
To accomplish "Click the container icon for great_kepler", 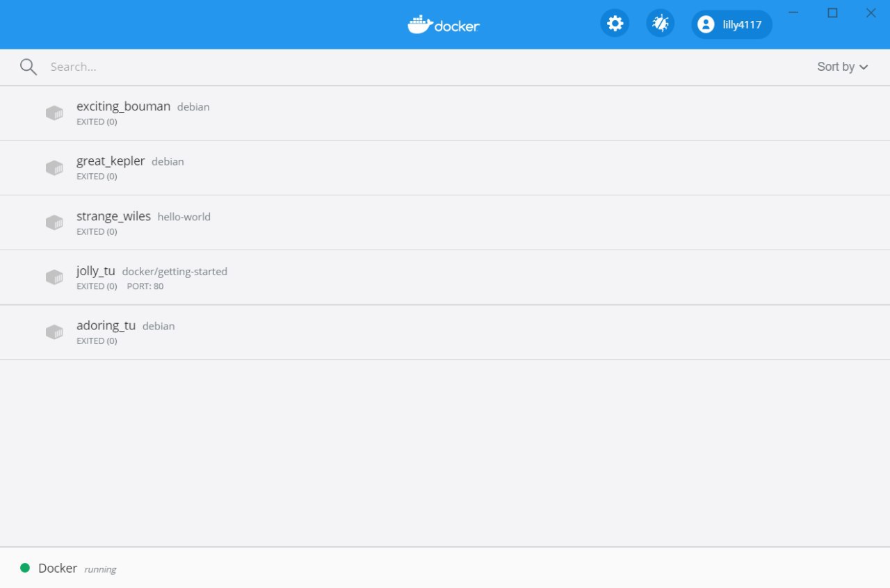I will click(54, 168).
